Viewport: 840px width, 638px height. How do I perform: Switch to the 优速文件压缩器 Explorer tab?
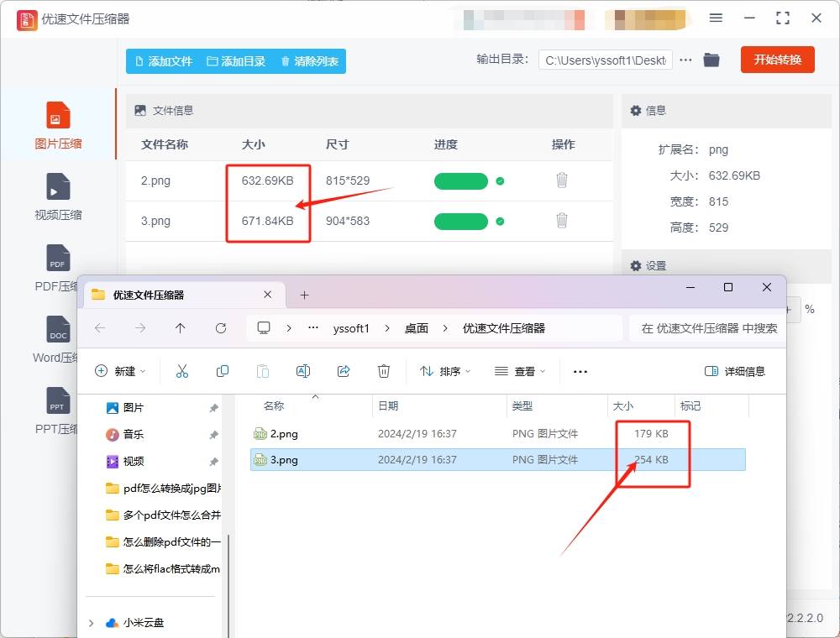168,294
